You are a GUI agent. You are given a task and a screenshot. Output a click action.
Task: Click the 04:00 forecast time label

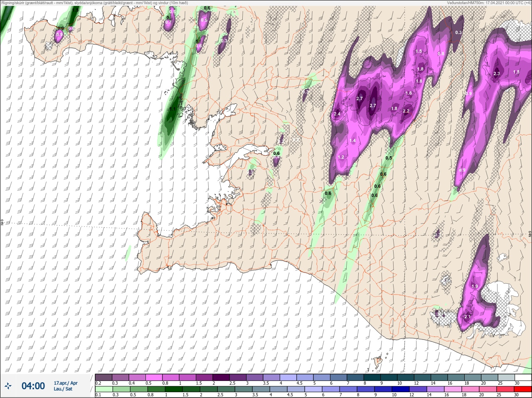33,386
